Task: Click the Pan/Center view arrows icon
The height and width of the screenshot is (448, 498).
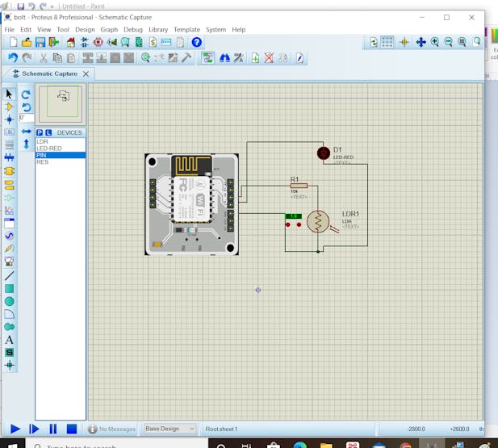Action: 421,42
